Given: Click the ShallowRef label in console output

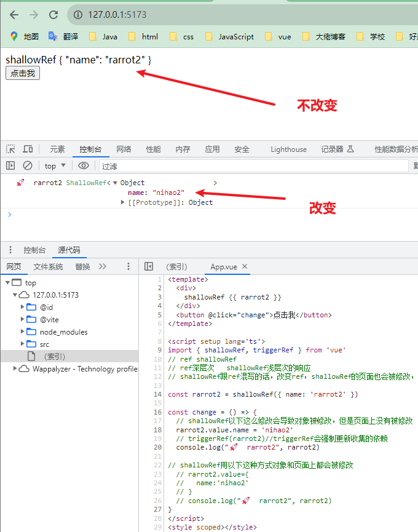Looking at the screenshot, I should pos(86,183).
